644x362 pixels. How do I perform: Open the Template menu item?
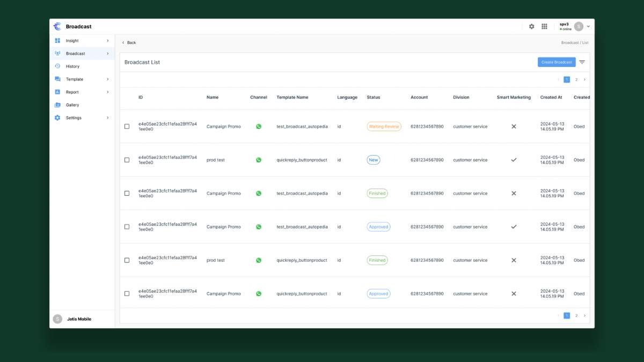click(x=75, y=79)
